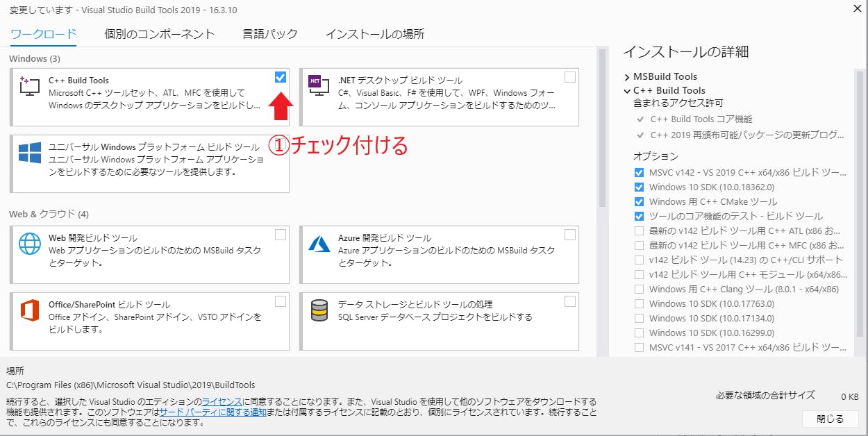Collapse the C++ Build Tools details node

tap(627, 91)
